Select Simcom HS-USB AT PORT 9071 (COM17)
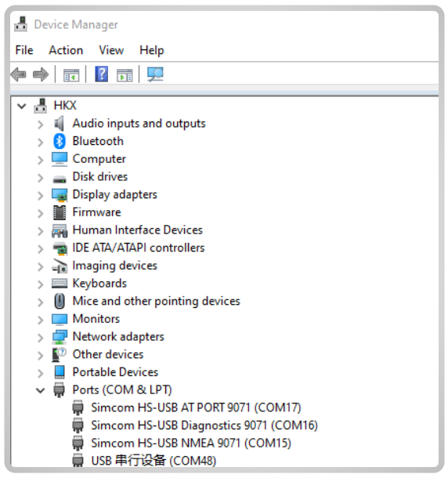Screen dimensions: 448x478 coord(196,407)
